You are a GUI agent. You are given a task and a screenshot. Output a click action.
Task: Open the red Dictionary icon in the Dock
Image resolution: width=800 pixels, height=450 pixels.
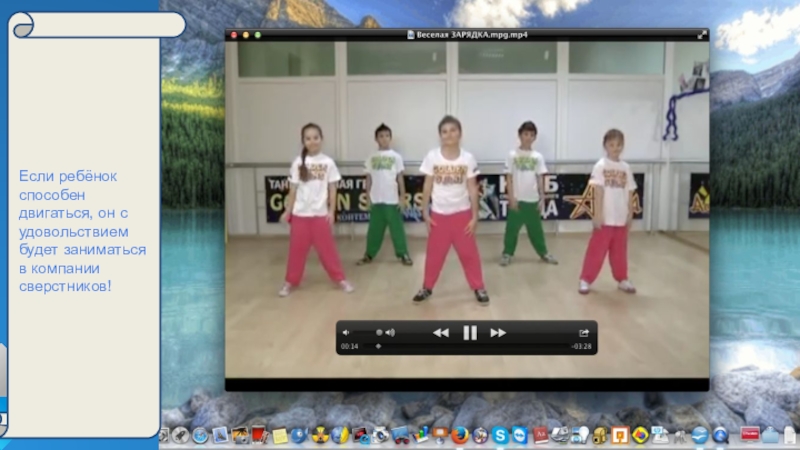(540, 435)
